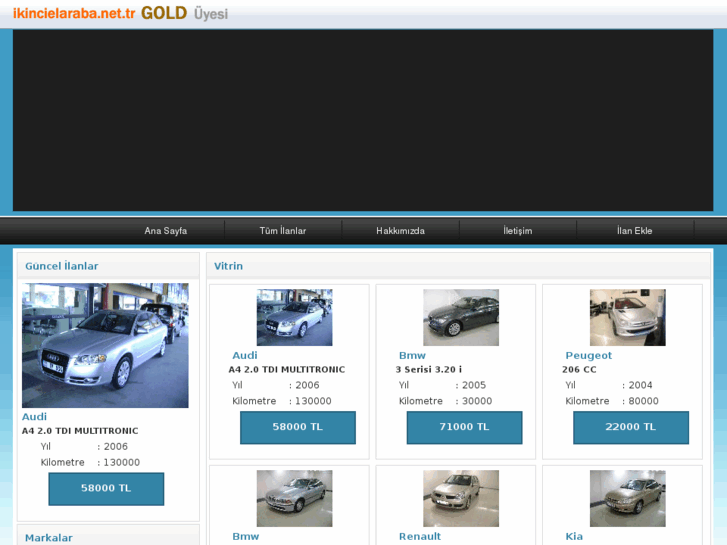This screenshot has height=545, width=727.
Task: Click the Renault car thumbnail
Action: point(460,498)
